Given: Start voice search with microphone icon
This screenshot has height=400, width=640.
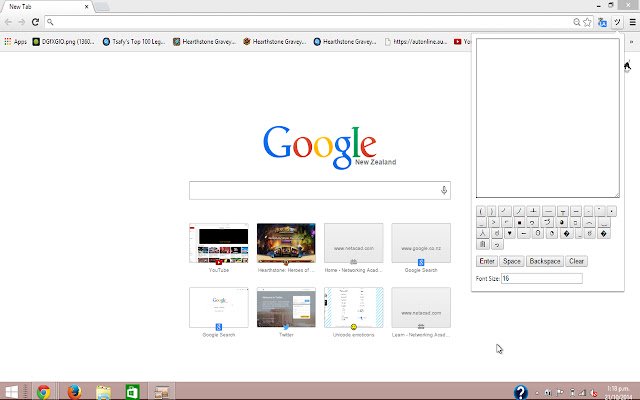Looking at the screenshot, I should pos(444,190).
